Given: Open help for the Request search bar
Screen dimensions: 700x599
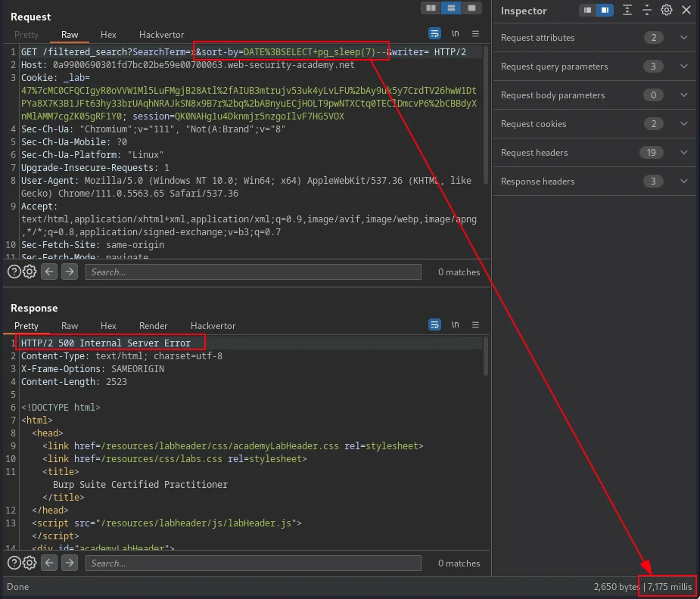Looking at the screenshot, I should (14, 272).
